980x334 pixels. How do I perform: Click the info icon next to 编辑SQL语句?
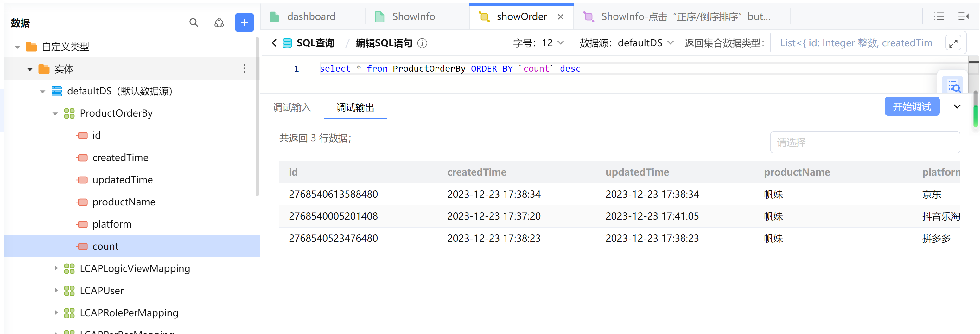[422, 43]
